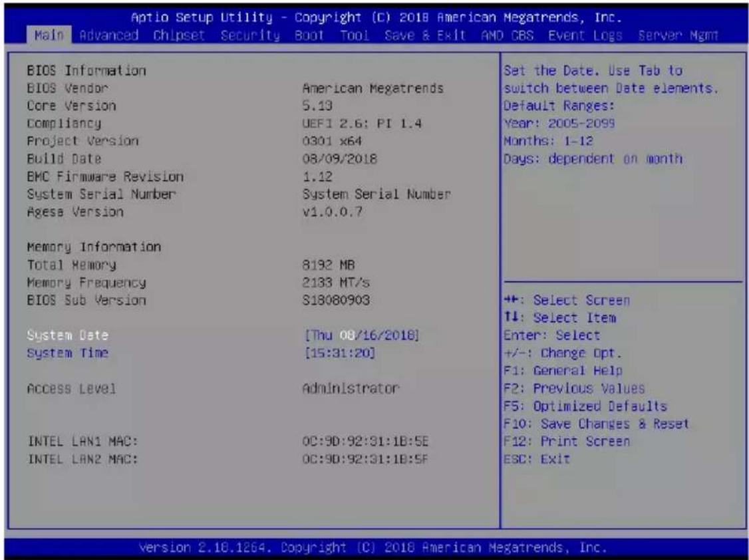Click the Total Memory label
Viewport: 749px width, 560px height.
[71, 265]
